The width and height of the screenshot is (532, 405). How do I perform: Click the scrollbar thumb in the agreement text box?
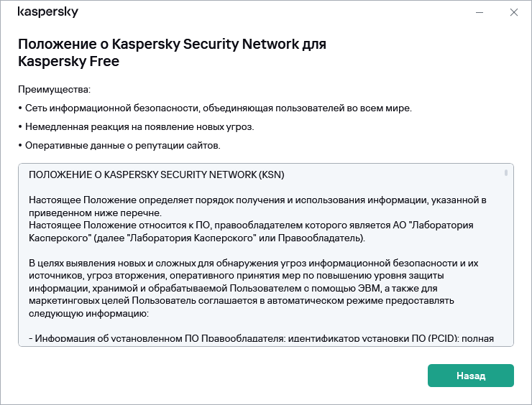(506, 173)
